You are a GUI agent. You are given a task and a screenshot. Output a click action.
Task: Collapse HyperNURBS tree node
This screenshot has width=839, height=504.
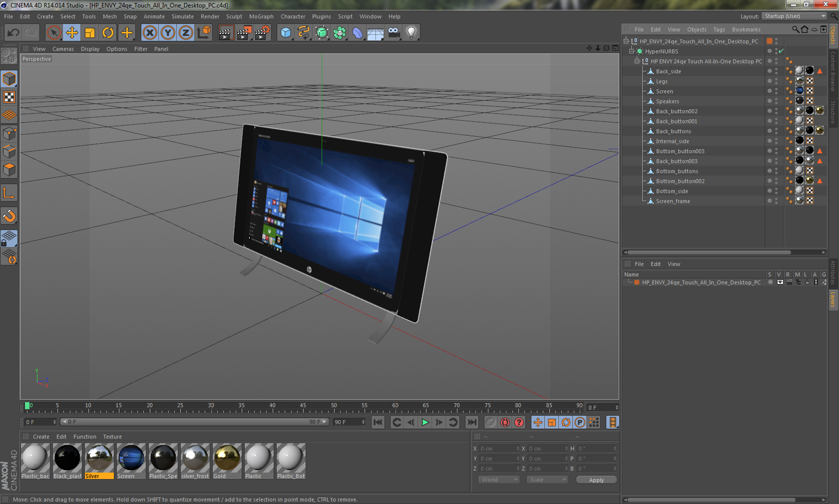click(632, 51)
